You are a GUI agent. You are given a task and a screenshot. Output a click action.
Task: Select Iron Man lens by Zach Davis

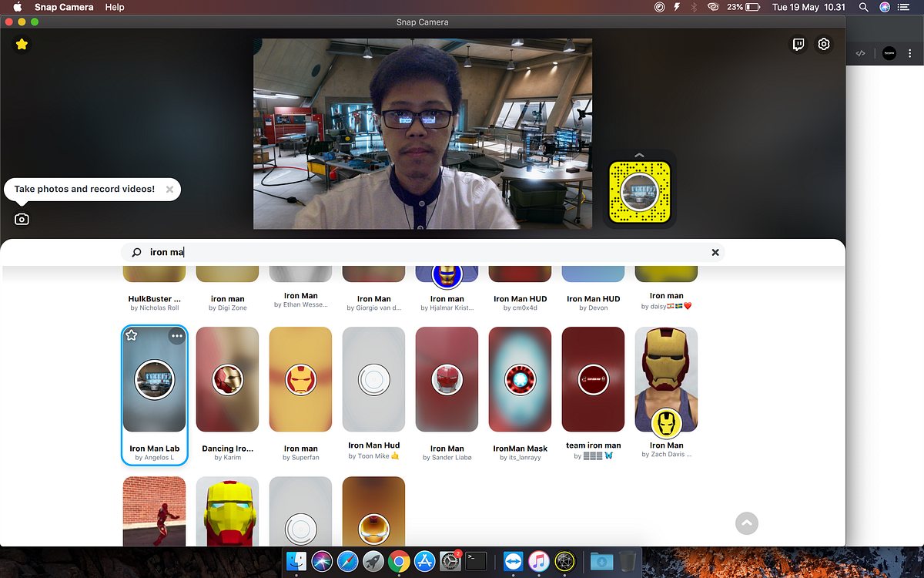pyautogui.click(x=667, y=392)
